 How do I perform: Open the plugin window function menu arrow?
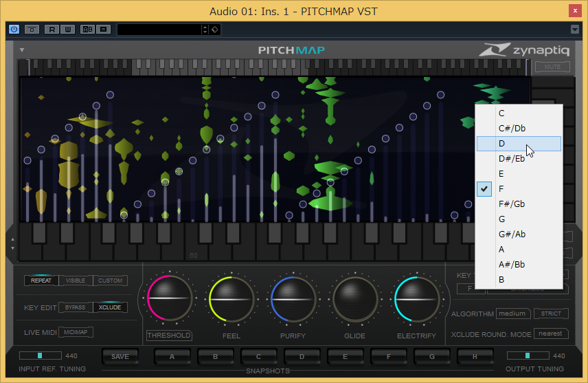click(574, 30)
